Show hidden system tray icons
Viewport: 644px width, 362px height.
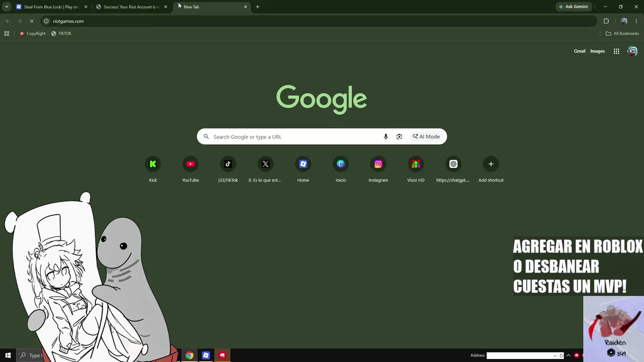point(569,355)
